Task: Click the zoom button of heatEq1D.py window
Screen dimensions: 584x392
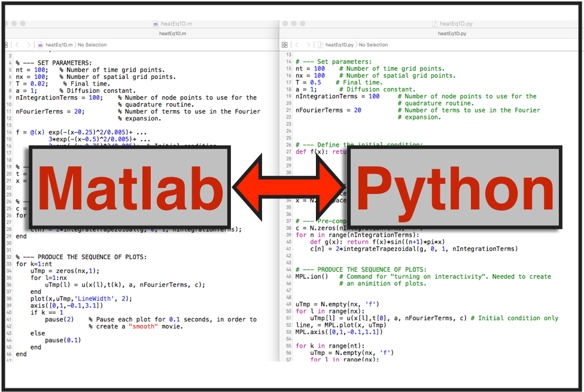Action: coord(302,23)
